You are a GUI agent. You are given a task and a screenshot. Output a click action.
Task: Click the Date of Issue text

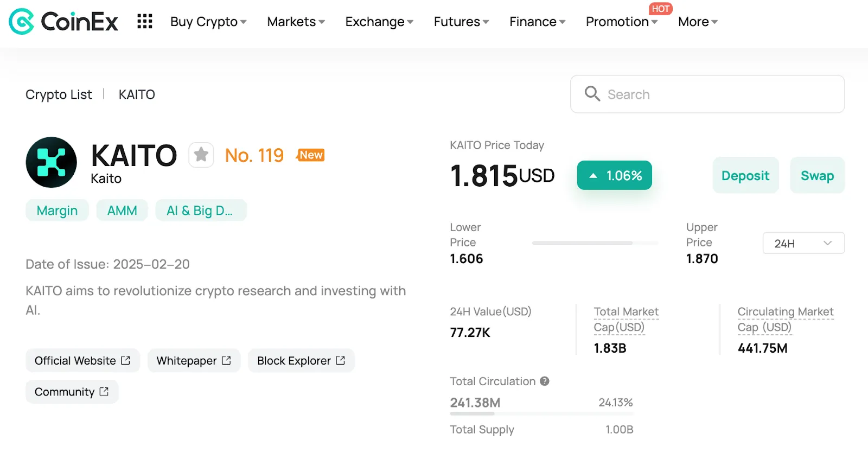pyautogui.click(x=107, y=264)
